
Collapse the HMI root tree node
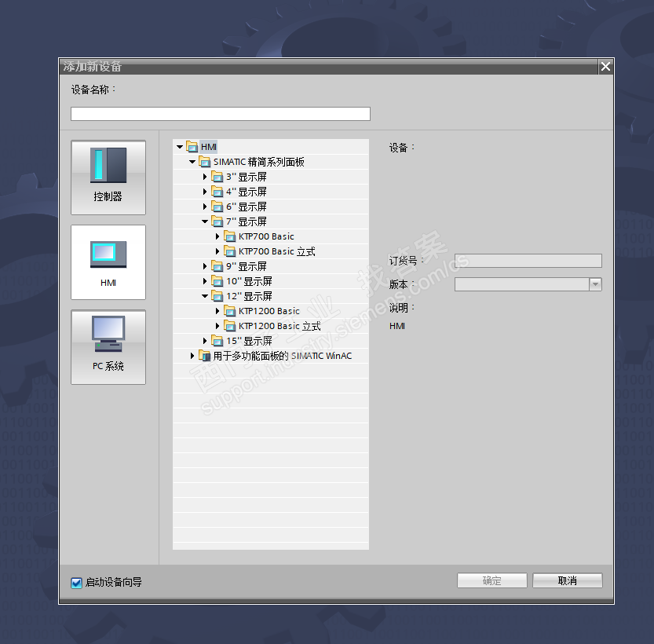click(x=180, y=147)
